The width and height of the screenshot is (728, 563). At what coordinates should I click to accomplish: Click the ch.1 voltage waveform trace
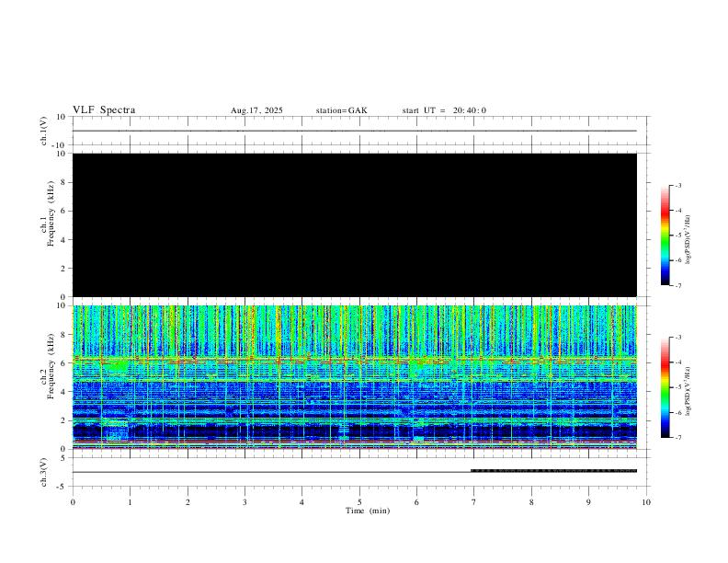pyautogui.click(x=355, y=131)
